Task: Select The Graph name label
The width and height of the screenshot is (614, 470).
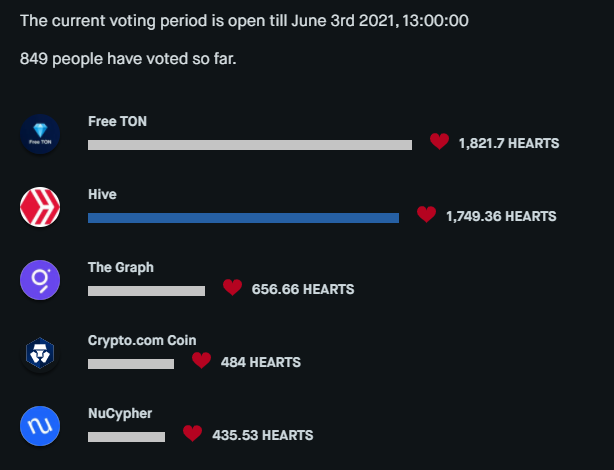Action: click(120, 267)
